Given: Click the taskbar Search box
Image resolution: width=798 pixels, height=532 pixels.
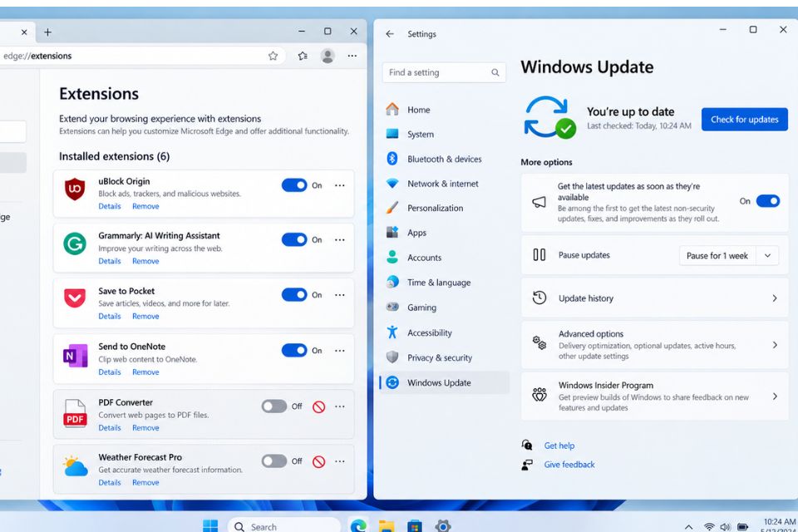Looking at the screenshot, I should click(x=284, y=526).
